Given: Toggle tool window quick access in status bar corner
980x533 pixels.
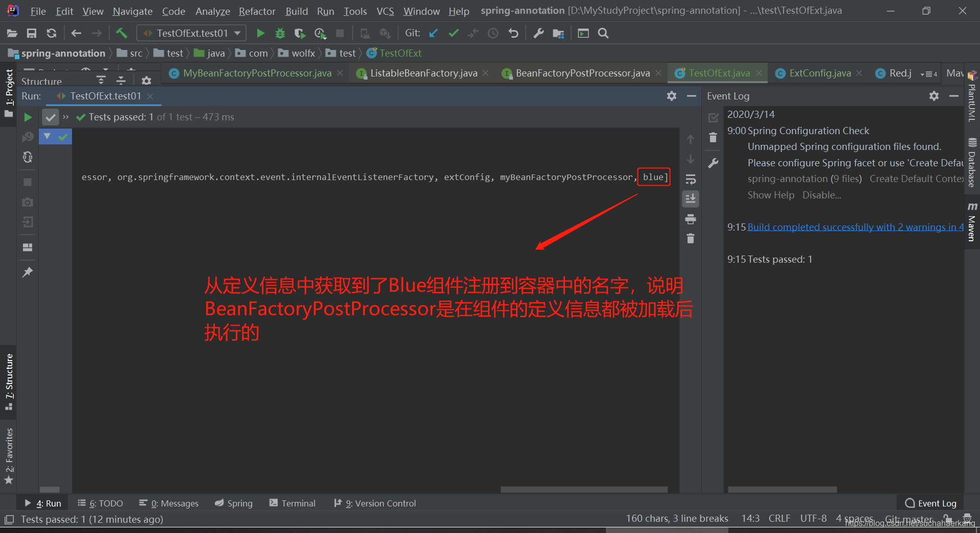Looking at the screenshot, I should [9, 520].
